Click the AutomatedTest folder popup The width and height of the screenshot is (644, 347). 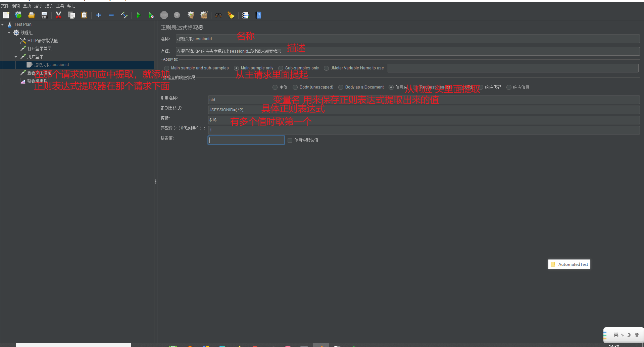(x=569, y=264)
